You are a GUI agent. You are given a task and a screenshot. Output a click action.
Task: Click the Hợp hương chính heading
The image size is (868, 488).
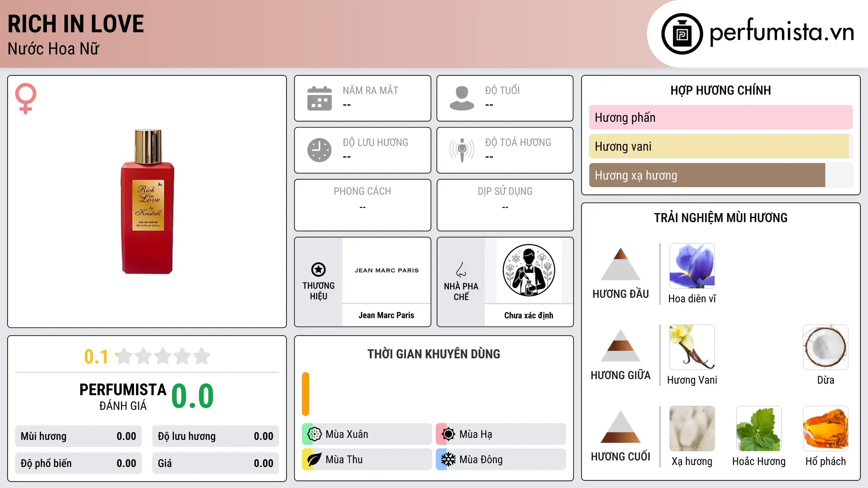tap(721, 90)
